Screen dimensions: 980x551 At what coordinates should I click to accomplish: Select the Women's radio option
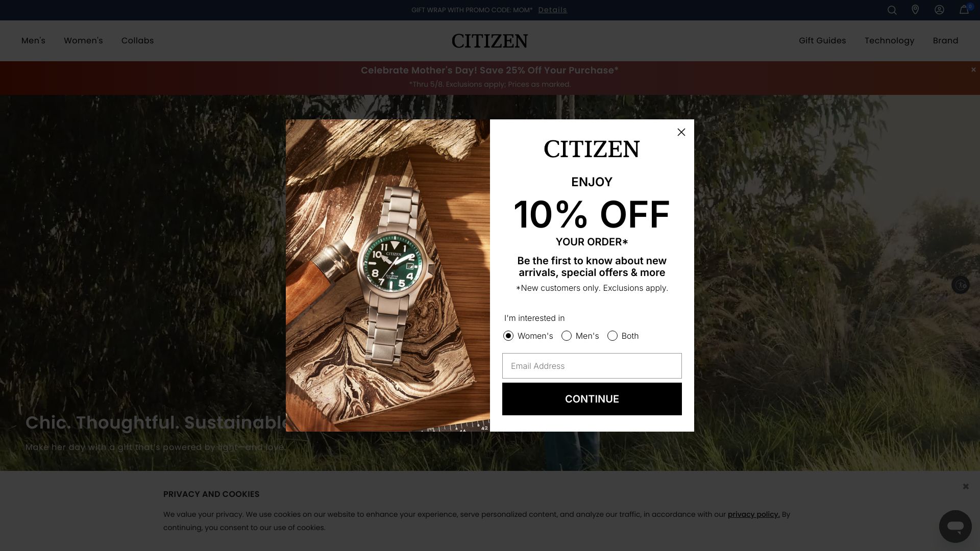tap(508, 336)
